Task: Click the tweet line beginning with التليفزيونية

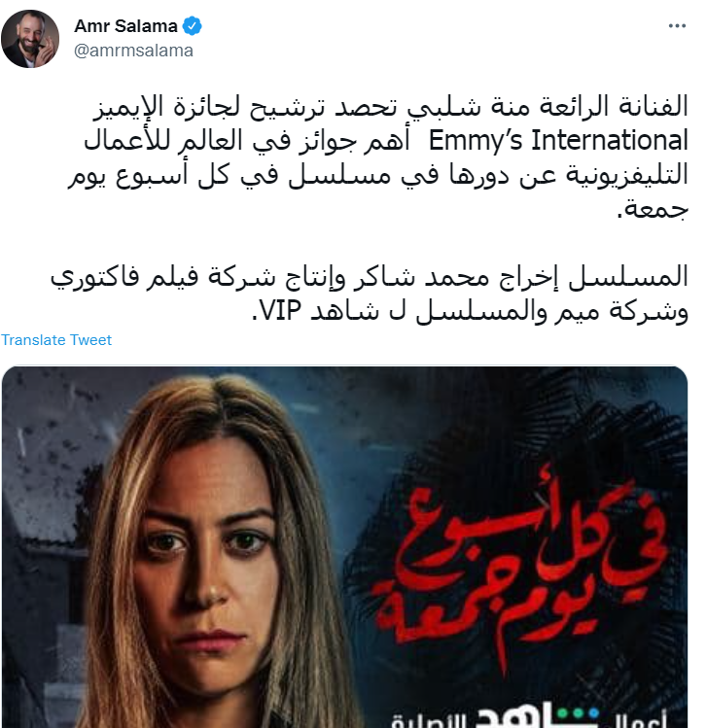Action: 377,175
